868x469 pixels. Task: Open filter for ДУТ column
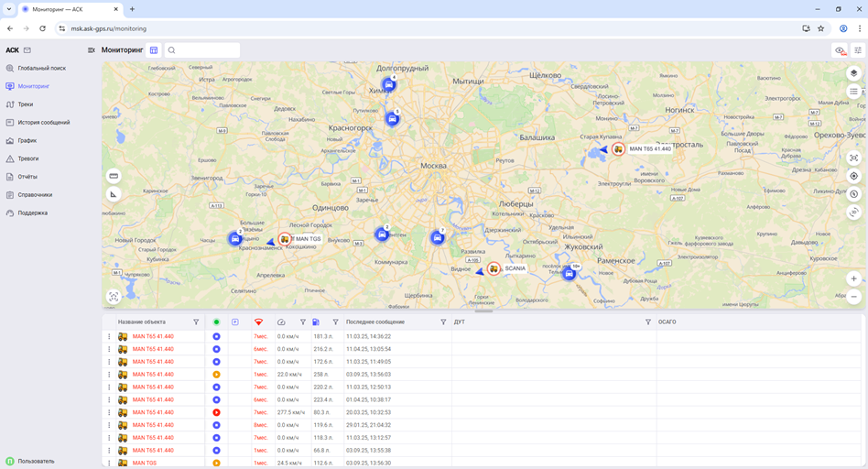647,322
